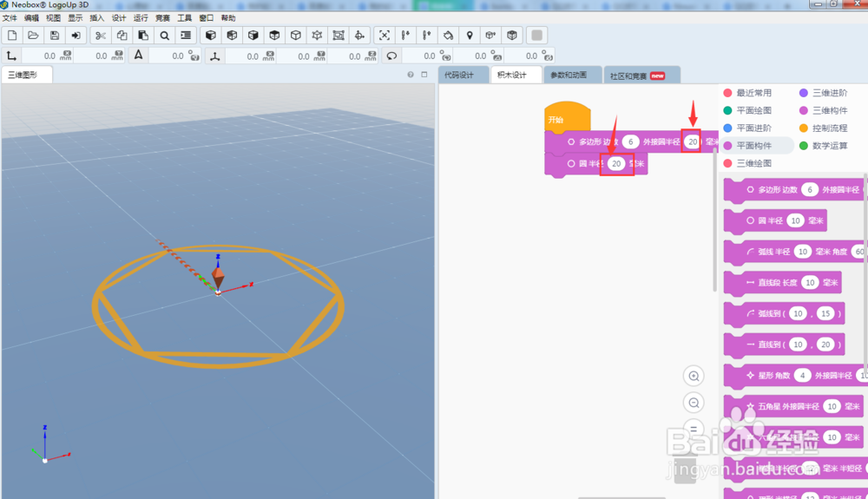Click the location pin marker icon
This screenshot has width=868, height=499.
click(x=470, y=36)
